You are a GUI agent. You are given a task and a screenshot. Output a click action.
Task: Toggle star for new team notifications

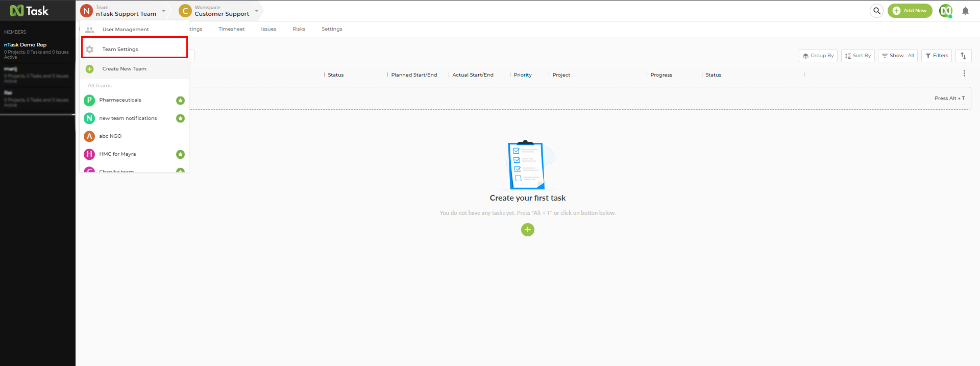click(180, 118)
